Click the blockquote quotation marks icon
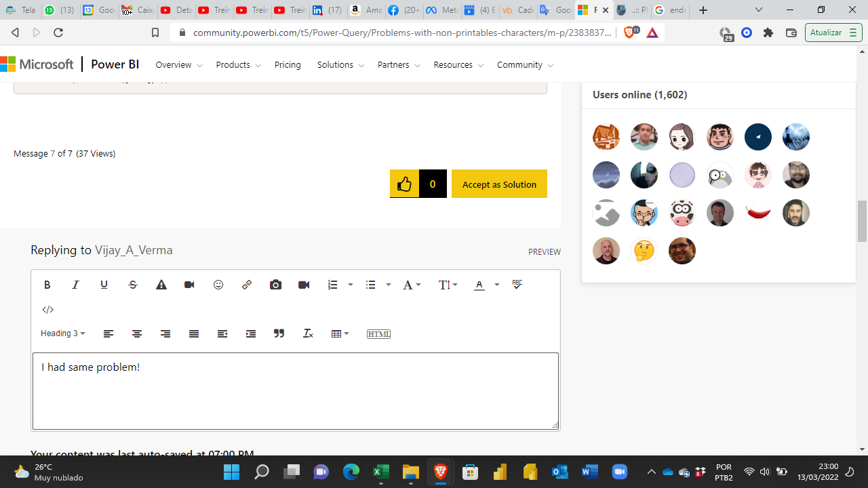This screenshot has width=868, height=488. pos(279,333)
